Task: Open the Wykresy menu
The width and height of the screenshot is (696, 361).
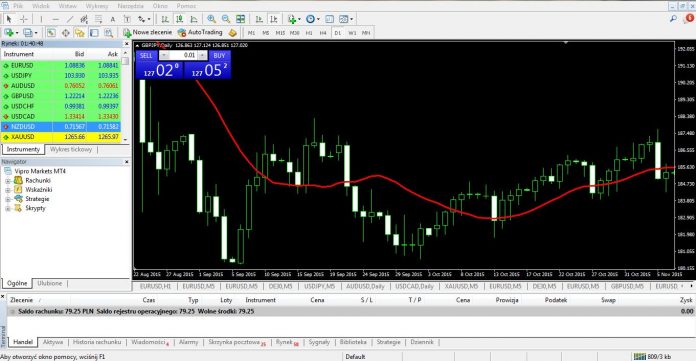Action: click(97, 6)
